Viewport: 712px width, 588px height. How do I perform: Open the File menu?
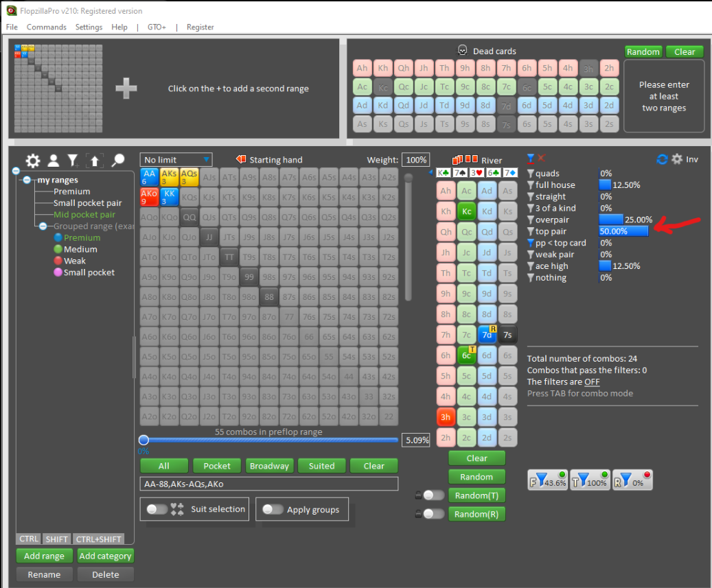point(12,27)
